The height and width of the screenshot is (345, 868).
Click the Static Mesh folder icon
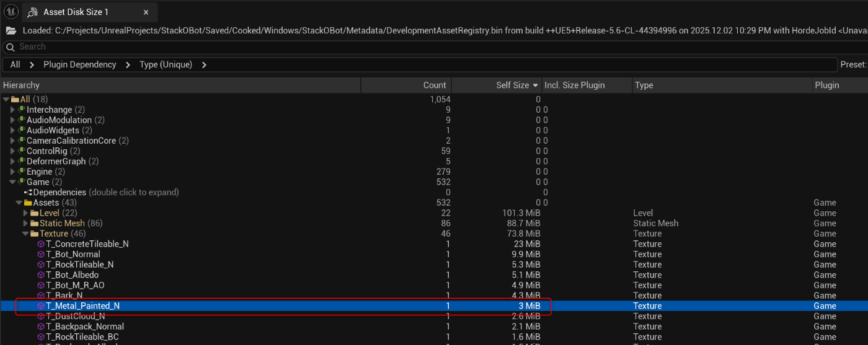point(35,224)
